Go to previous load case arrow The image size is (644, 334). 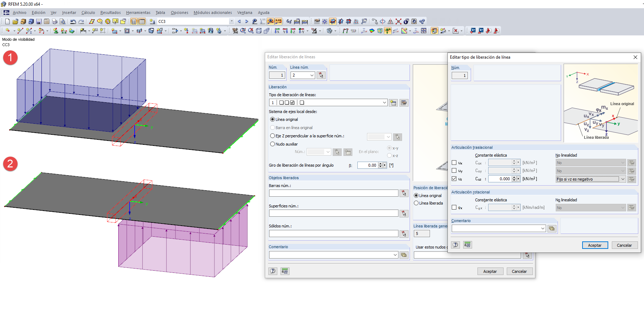(x=239, y=21)
